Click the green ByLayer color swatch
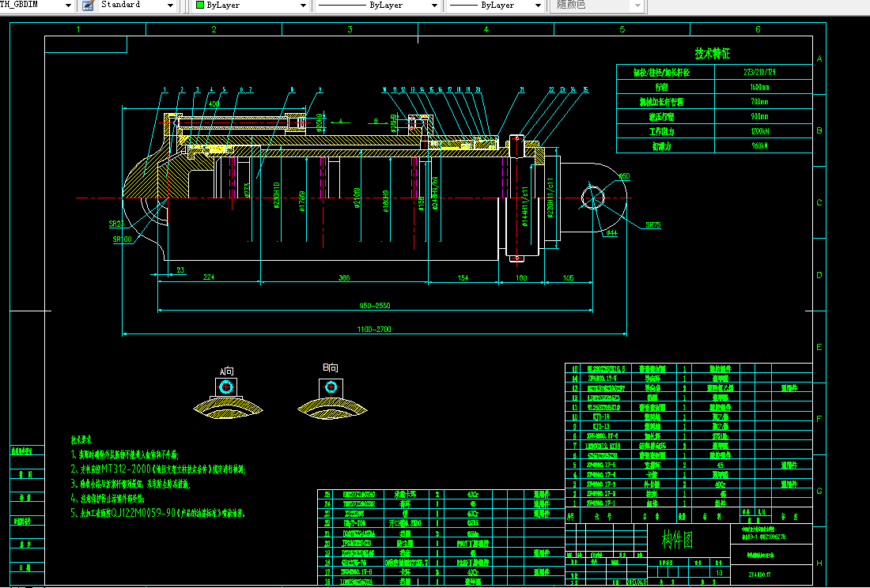This screenshot has width=870, height=588. (200, 5)
